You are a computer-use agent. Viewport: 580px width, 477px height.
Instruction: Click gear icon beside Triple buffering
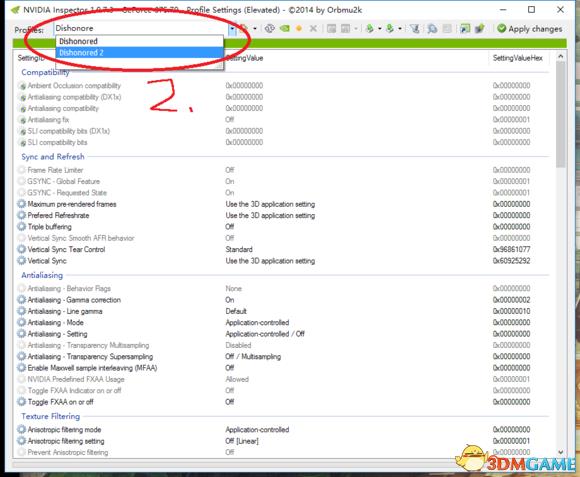(x=22, y=227)
